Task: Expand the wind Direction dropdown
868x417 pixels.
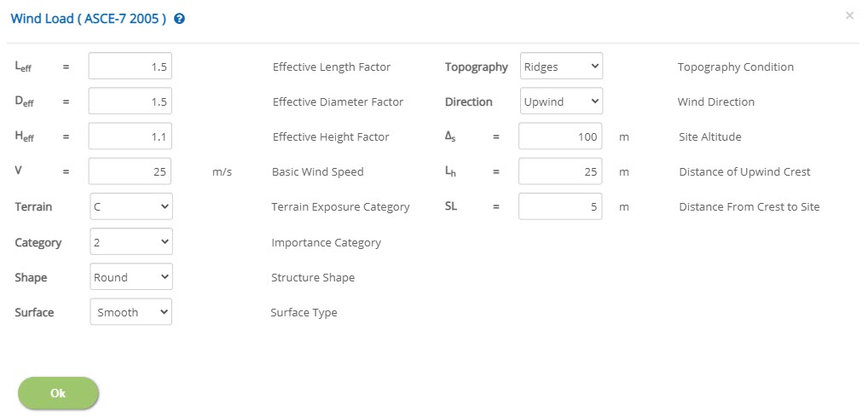Action: pos(561,101)
